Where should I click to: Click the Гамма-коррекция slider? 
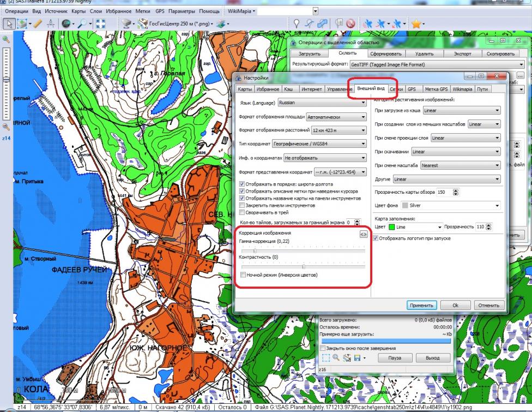point(255,250)
